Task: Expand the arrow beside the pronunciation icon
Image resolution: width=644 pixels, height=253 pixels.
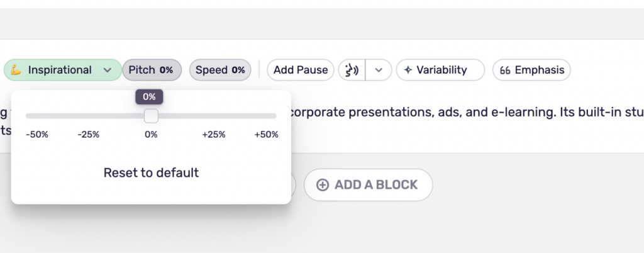Action: coord(379,70)
